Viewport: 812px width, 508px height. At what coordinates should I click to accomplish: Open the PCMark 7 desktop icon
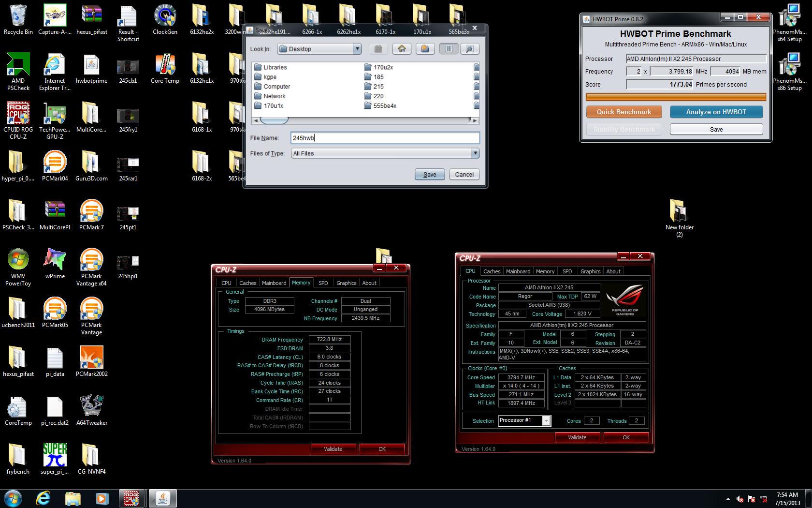[x=91, y=215]
